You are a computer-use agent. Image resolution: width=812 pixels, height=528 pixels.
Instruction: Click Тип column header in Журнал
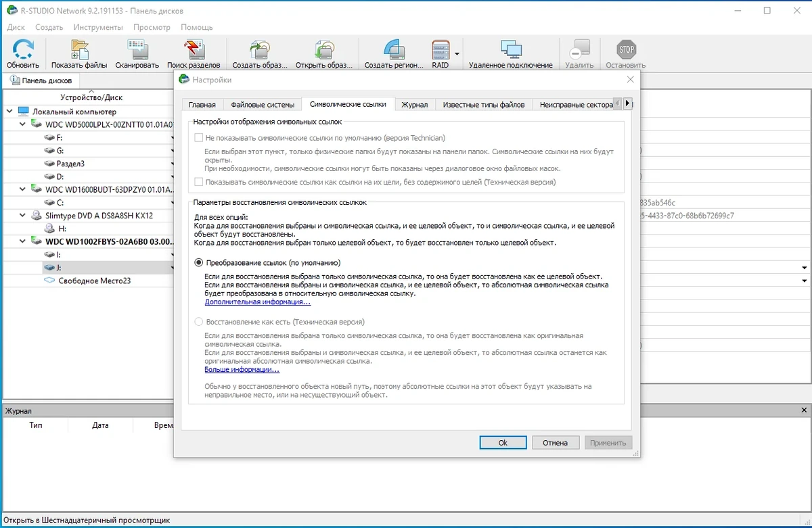pyautogui.click(x=36, y=426)
